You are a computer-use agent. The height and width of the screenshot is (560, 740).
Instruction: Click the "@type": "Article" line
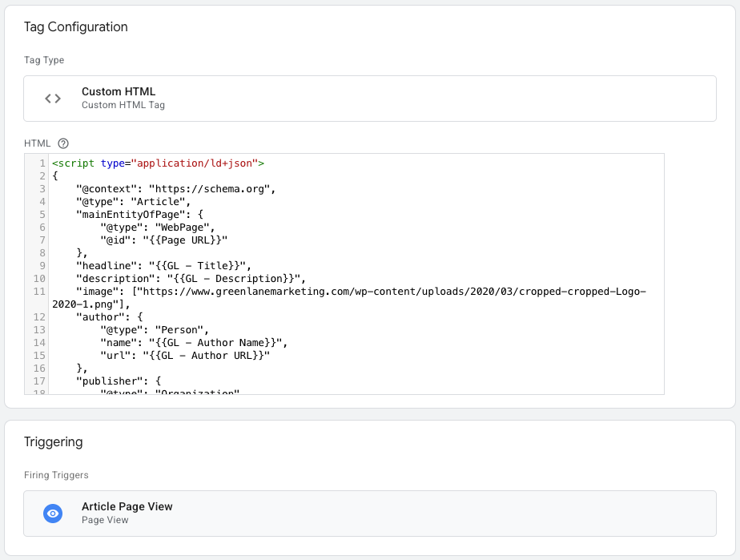[x=133, y=202]
